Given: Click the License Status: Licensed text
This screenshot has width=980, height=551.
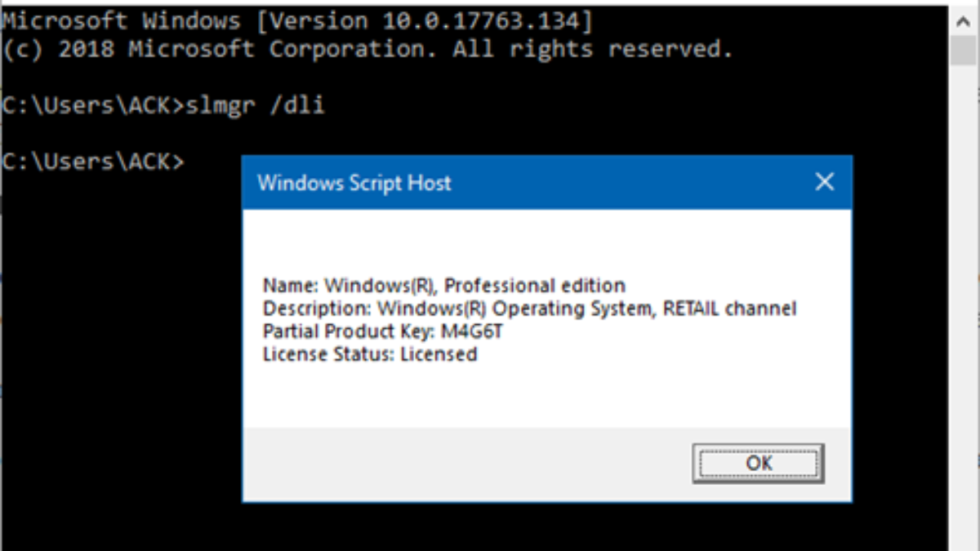Looking at the screenshot, I should click(x=369, y=354).
